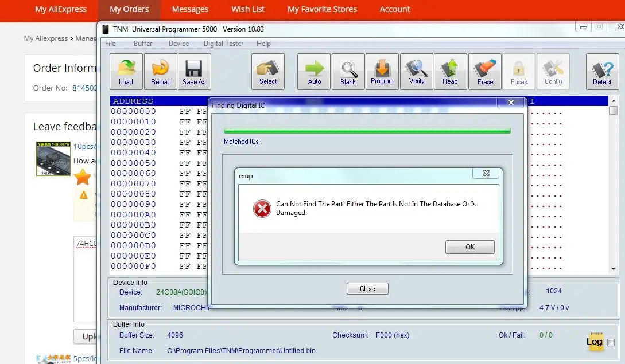
Task: Click the Log notepad icon
Action: tap(595, 342)
